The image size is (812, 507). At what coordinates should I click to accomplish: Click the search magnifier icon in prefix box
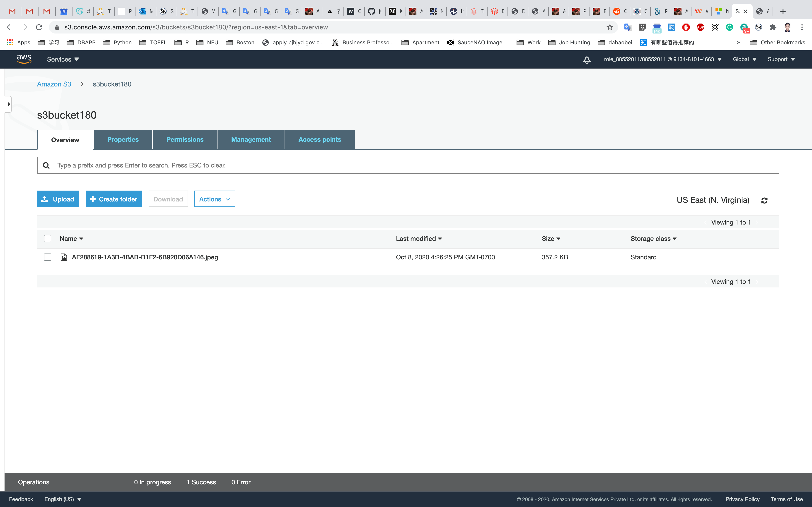[46, 165]
